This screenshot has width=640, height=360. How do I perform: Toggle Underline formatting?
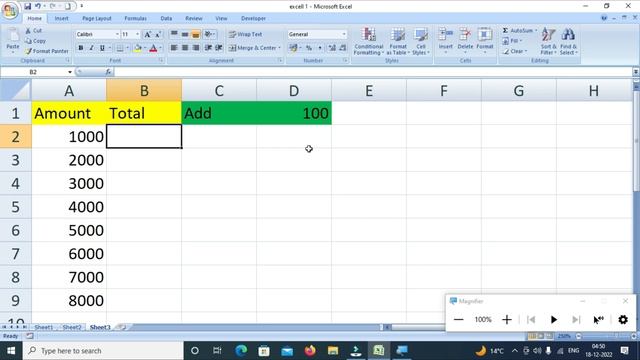102,48
